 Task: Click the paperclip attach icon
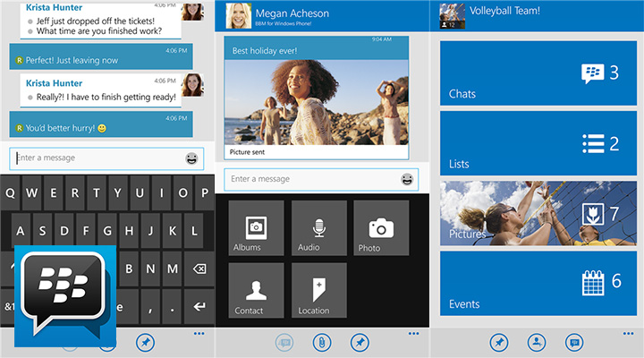(322, 342)
